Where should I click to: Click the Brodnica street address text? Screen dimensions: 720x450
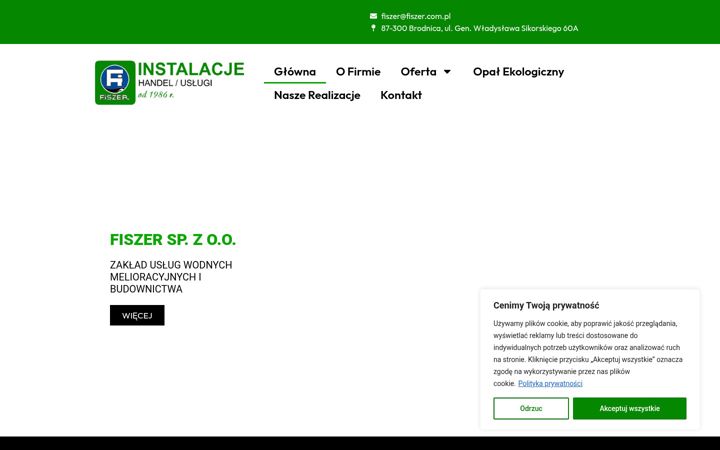(479, 28)
